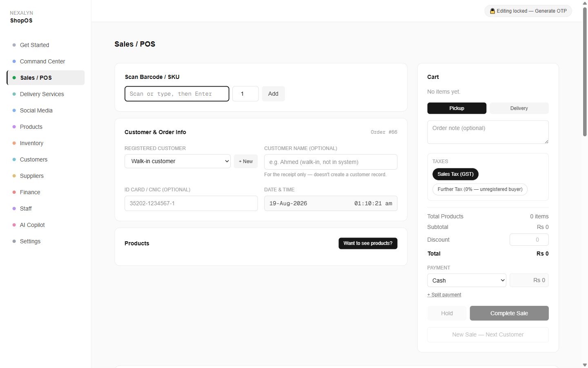The image size is (588, 368).
Task: Navigate to Finance
Action: pos(45,192)
